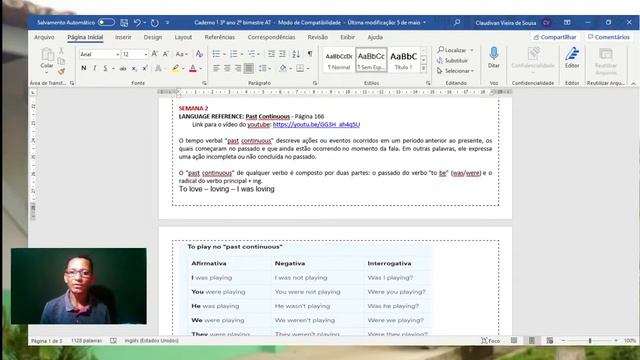Toggle justify alignment

[x=249, y=69]
